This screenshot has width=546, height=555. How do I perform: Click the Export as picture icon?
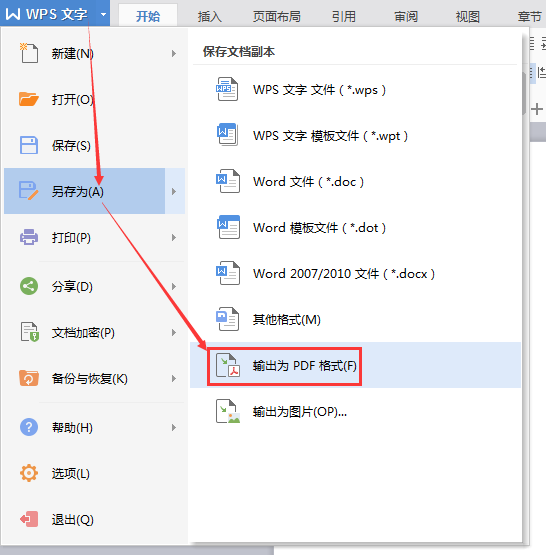click(228, 411)
